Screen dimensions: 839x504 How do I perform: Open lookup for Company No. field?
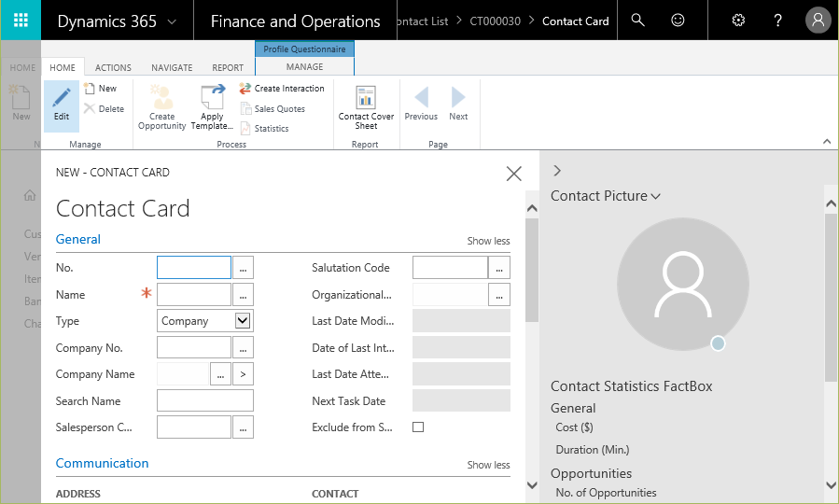[x=243, y=347]
